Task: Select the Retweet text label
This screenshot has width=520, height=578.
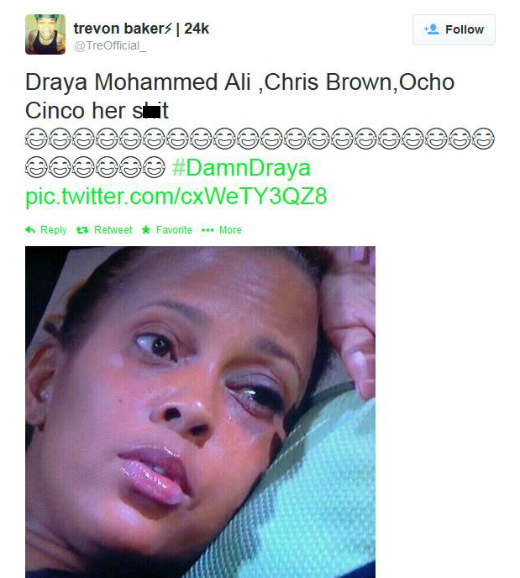Action: (x=113, y=230)
